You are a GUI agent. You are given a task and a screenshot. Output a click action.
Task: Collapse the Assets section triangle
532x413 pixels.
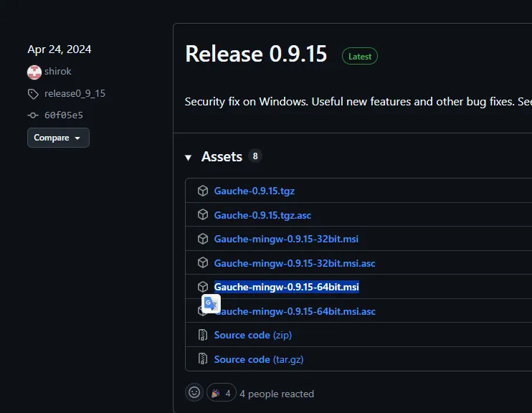click(189, 157)
